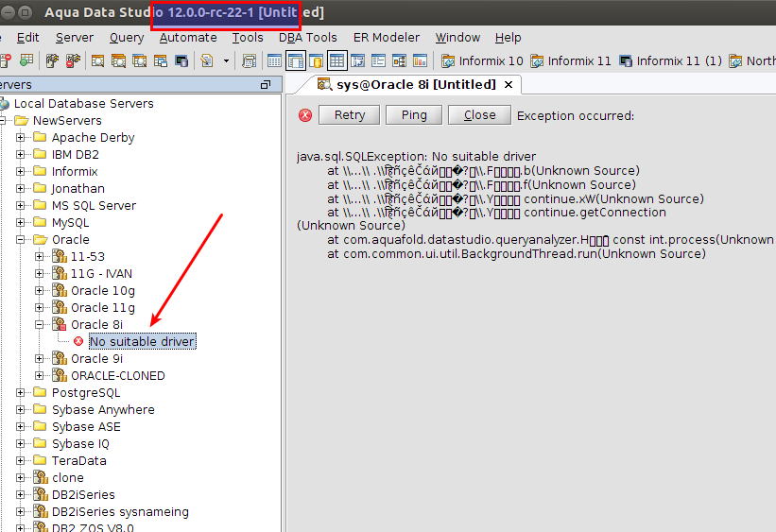Click the tree diagram view toolbar icon
The image size is (776, 532).
(x=400, y=60)
